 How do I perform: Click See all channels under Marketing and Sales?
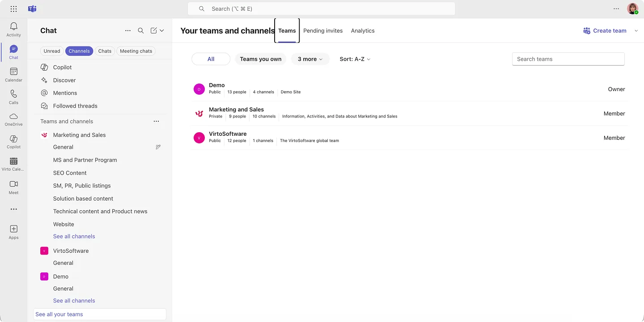tap(74, 236)
